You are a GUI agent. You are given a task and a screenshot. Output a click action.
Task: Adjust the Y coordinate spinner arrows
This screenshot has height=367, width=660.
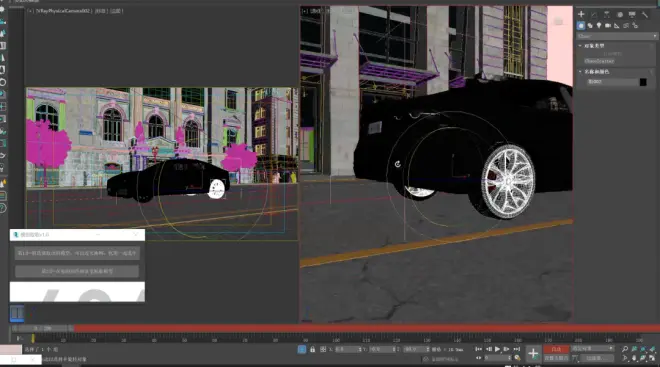pyautogui.click(x=395, y=349)
